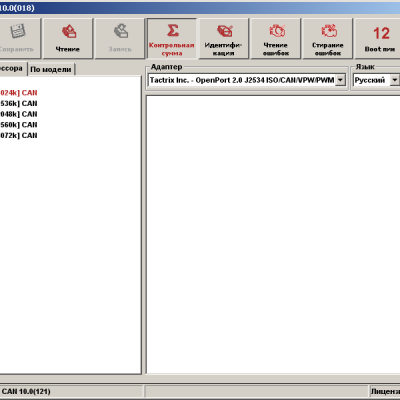Click the Чтение ошибок engine icon

point(277,31)
